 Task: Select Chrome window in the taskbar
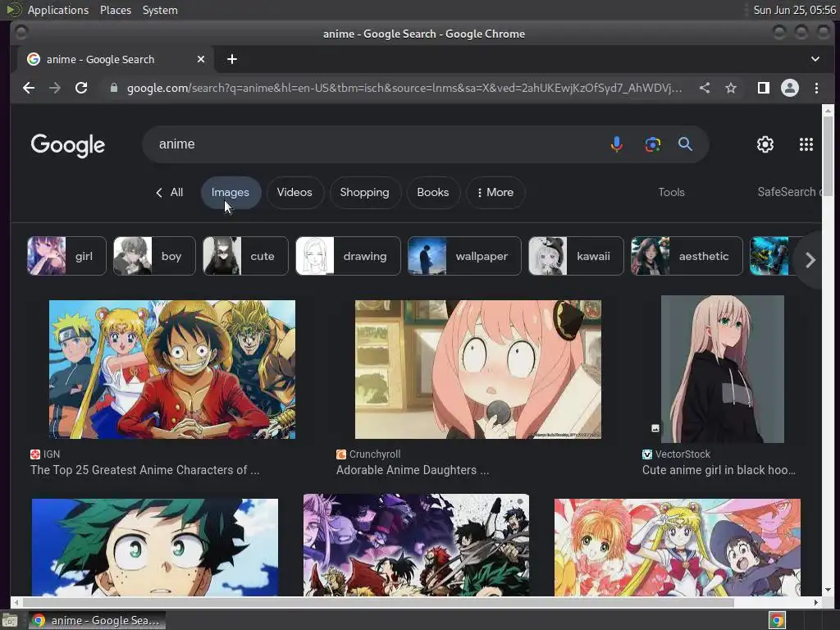tap(97, 620)
